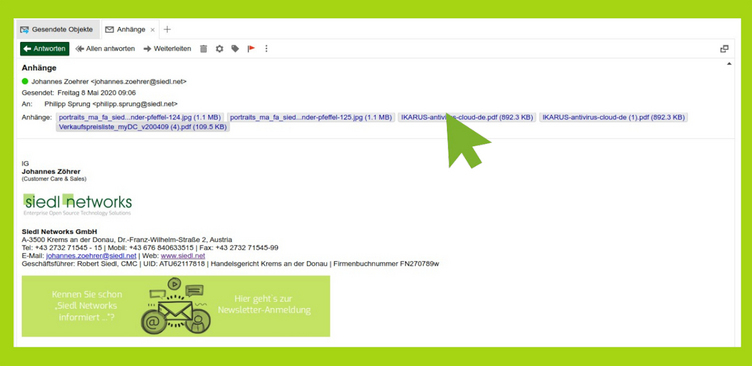
Task: Click the sender name Johannes Zoehrer
Action: (60, 82)
